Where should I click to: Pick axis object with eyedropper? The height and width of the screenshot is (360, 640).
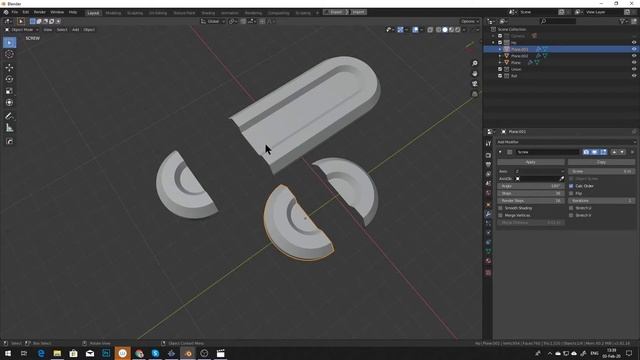(x=561, y=179)
